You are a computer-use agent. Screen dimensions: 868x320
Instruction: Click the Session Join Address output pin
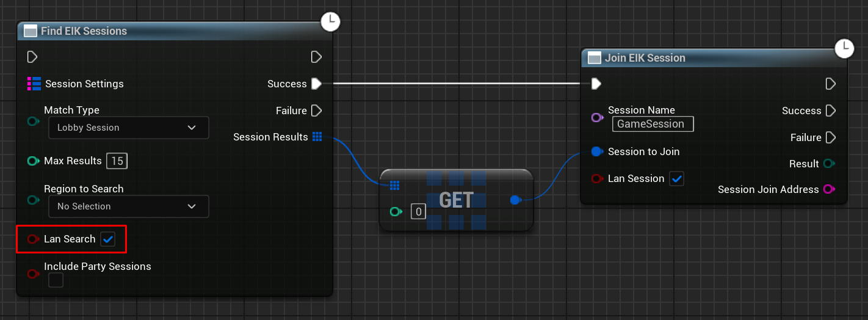pyautogui.click(x=829, y=189)
